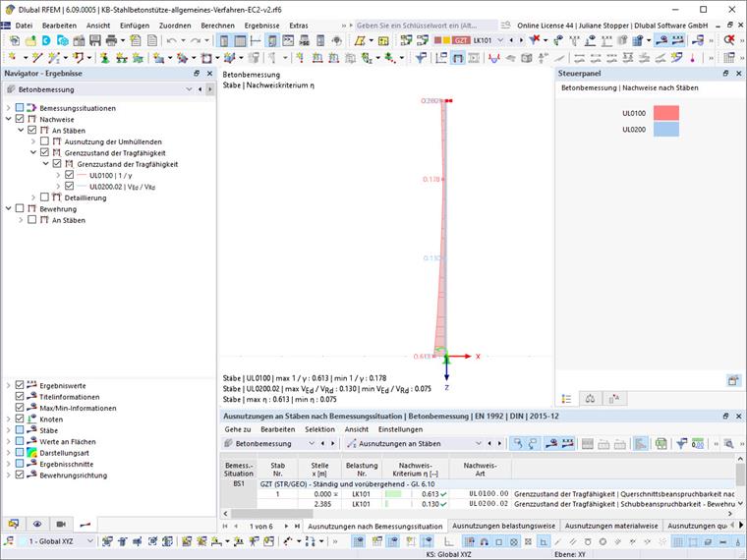The image size is (747, 560).
Task: Click the Excel export icon in table toolbar
Action: (661, 444)
